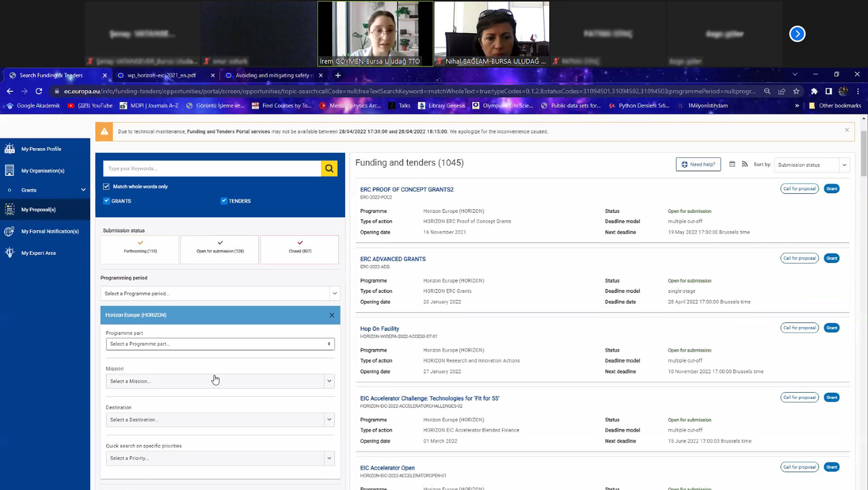Image resolution: width=868 pixels, height=490 pixels.
Task: Open My Organisation(s) in sidebar
Action: point(42,171)
